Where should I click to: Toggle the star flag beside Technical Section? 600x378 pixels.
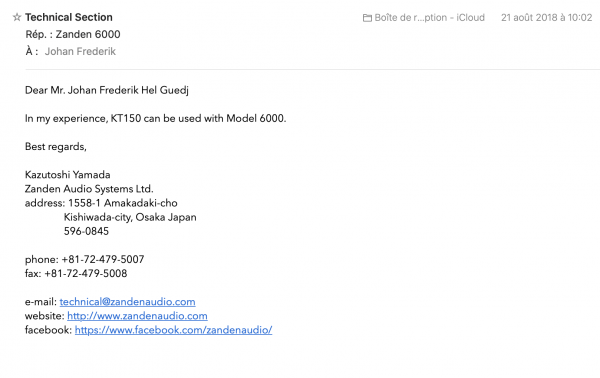[16, 17]
